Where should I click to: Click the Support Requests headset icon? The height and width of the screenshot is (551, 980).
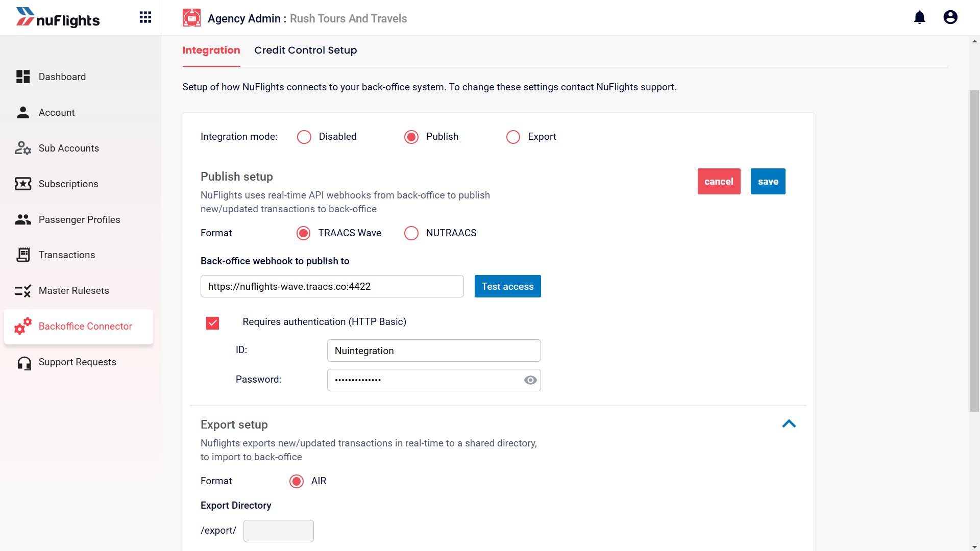24,363
